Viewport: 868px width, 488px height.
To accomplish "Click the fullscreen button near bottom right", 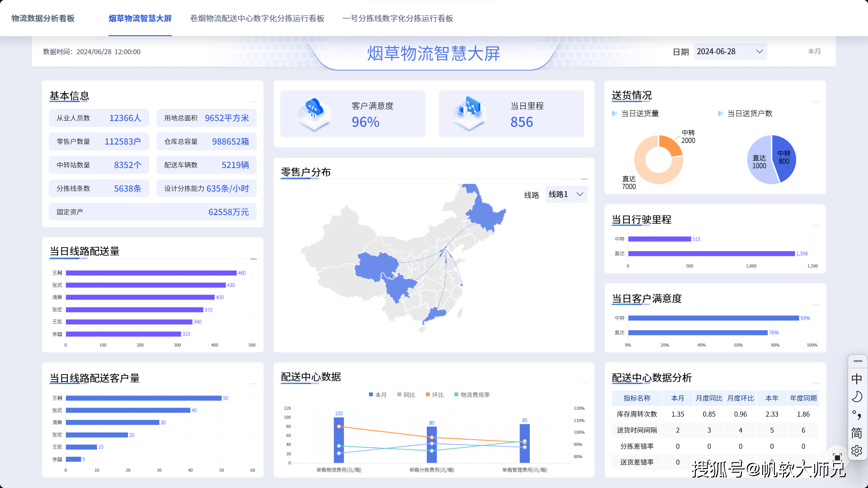I will 837,457.
